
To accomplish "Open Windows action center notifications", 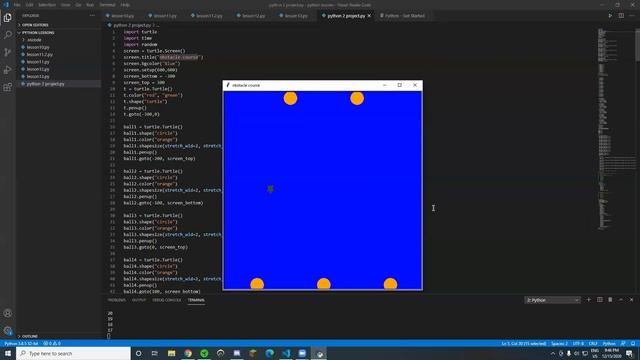I will tap(629, 353).
